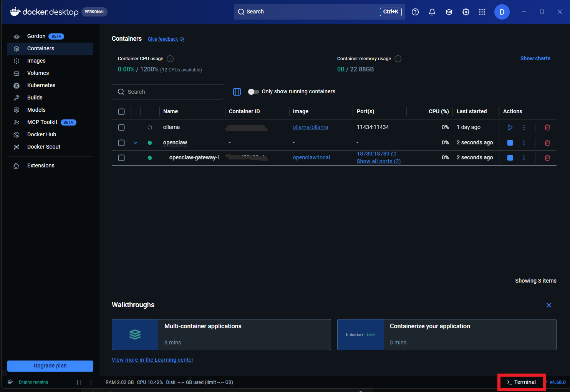This screenshot has height=392, width=570.
Task: Sort by CPU (%) column header
Action: [x=439, y=112]
